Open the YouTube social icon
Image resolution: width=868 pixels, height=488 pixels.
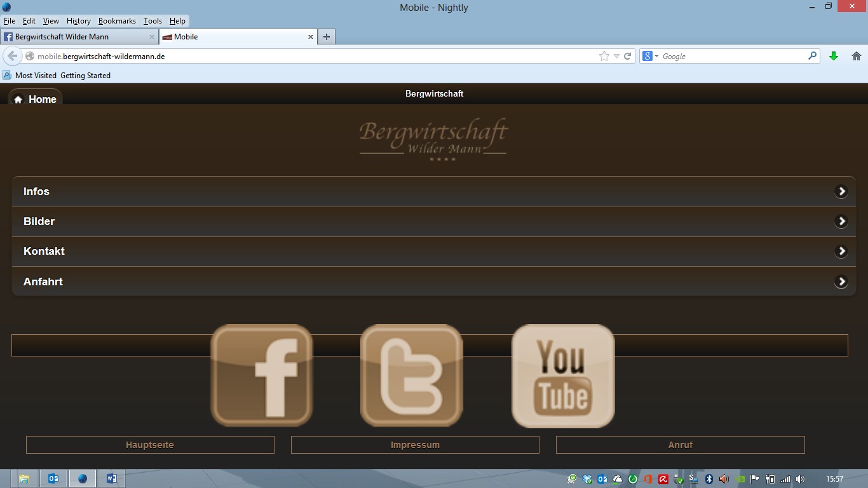[x=562, y=375]
